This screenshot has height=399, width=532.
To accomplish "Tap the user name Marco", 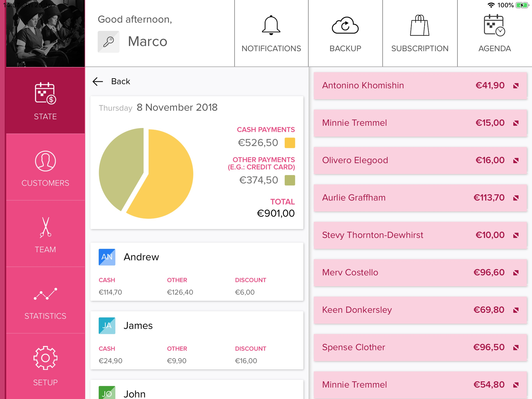I will point(147,41).
